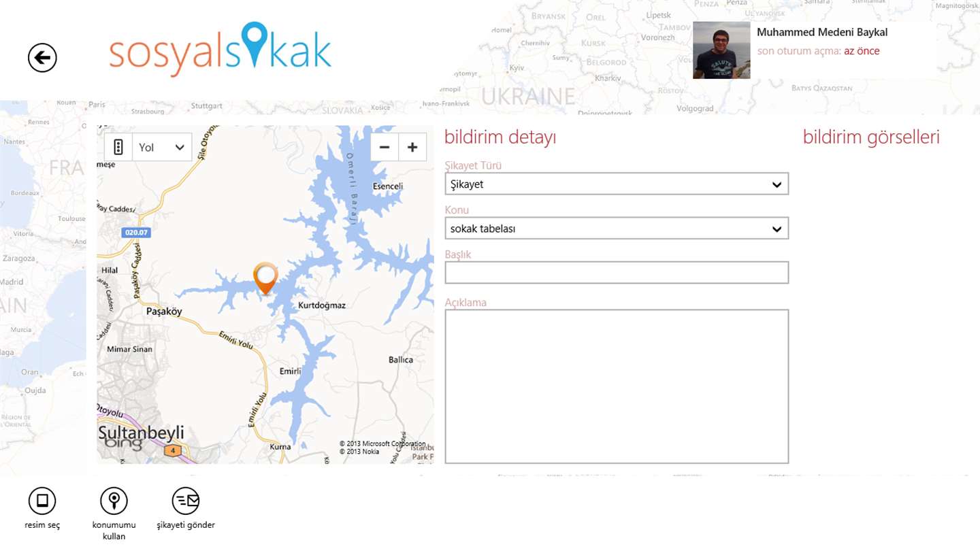Select the orange location pin on map
This screenshot has width=980, height=551.
point(265,278)
